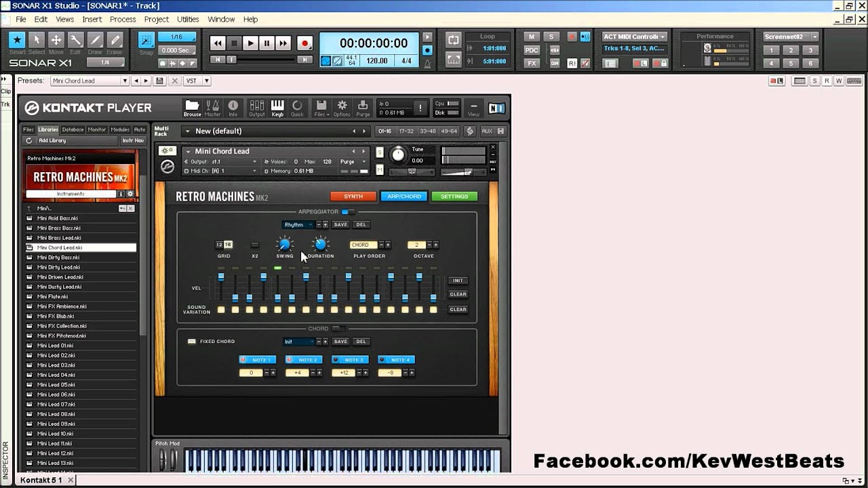
Task: Open the SETTINGS page
Action: pos(454,197)
